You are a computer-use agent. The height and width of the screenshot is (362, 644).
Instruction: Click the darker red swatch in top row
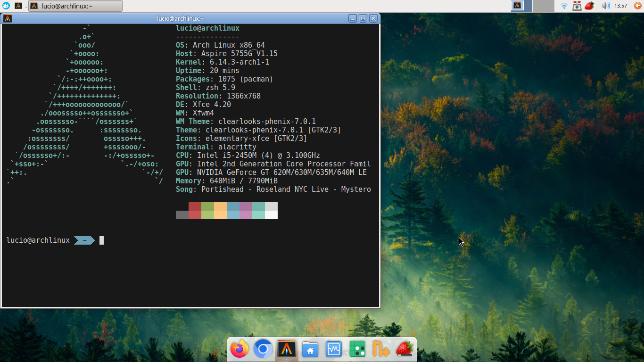tap(195, 206)
